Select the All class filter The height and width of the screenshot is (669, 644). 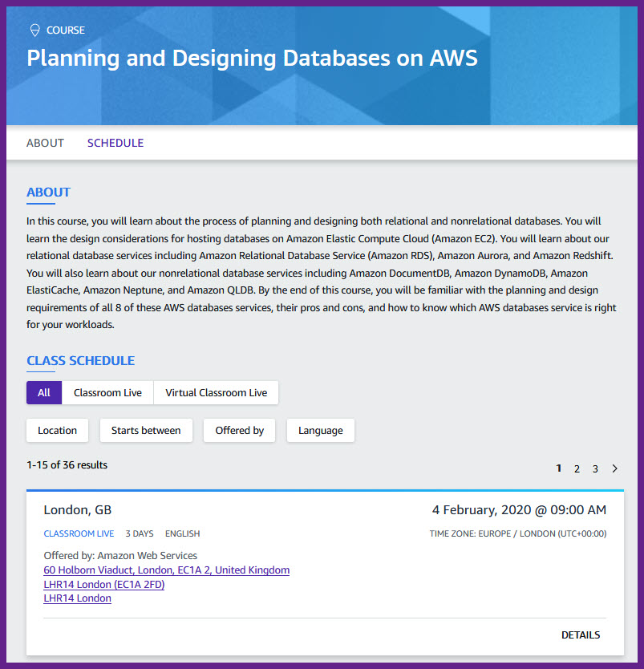coord(44,392)
